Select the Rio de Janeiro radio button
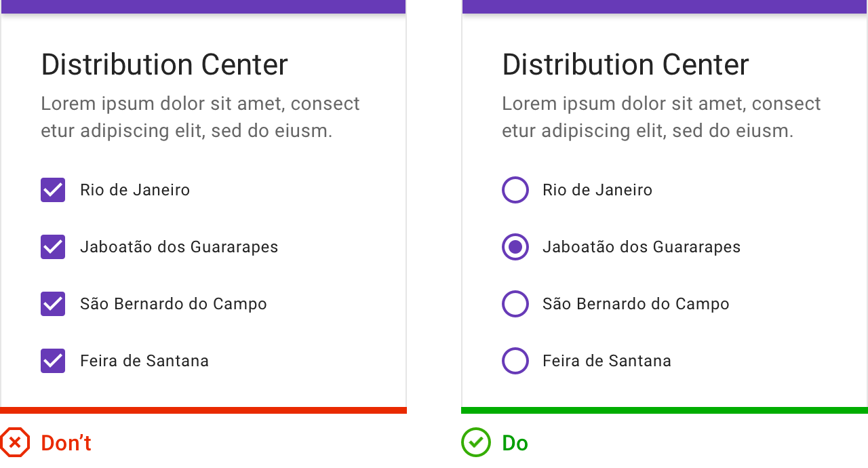868x468 pixels. (x=515, y=190)
